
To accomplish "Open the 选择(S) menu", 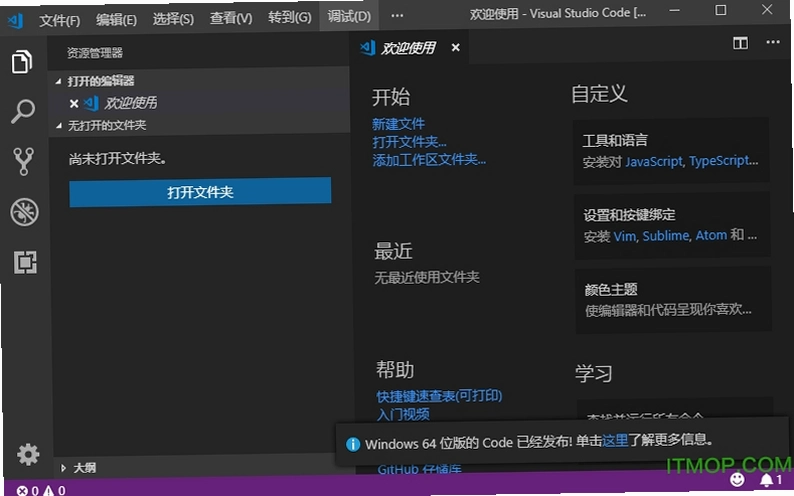I will click(173, 19).
